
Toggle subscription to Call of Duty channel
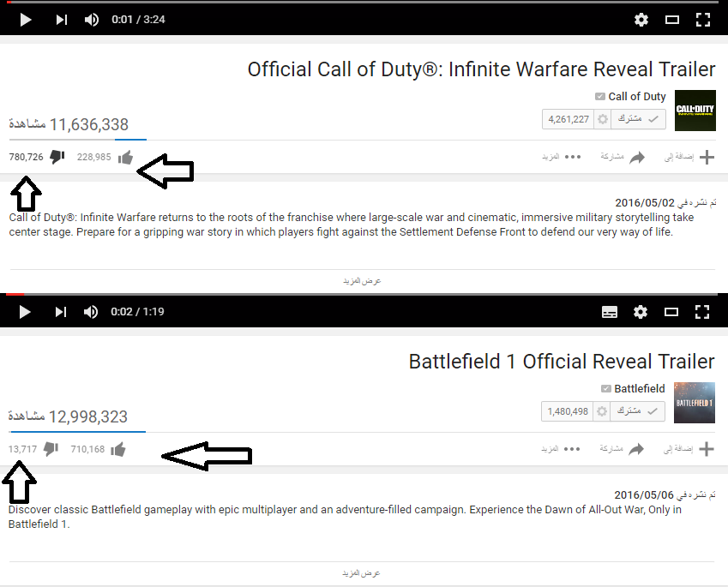point(638,119)
